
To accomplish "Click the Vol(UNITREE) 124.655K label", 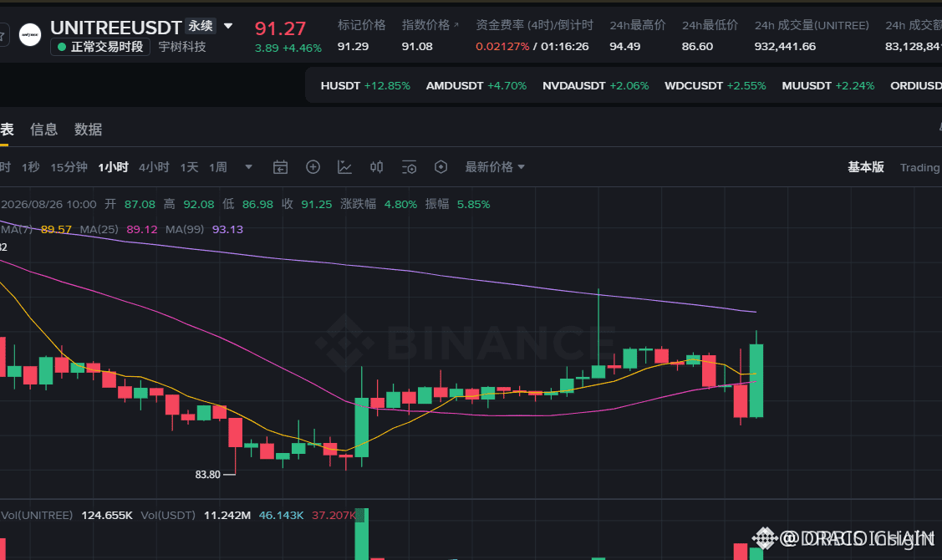I will coord(67,516).
